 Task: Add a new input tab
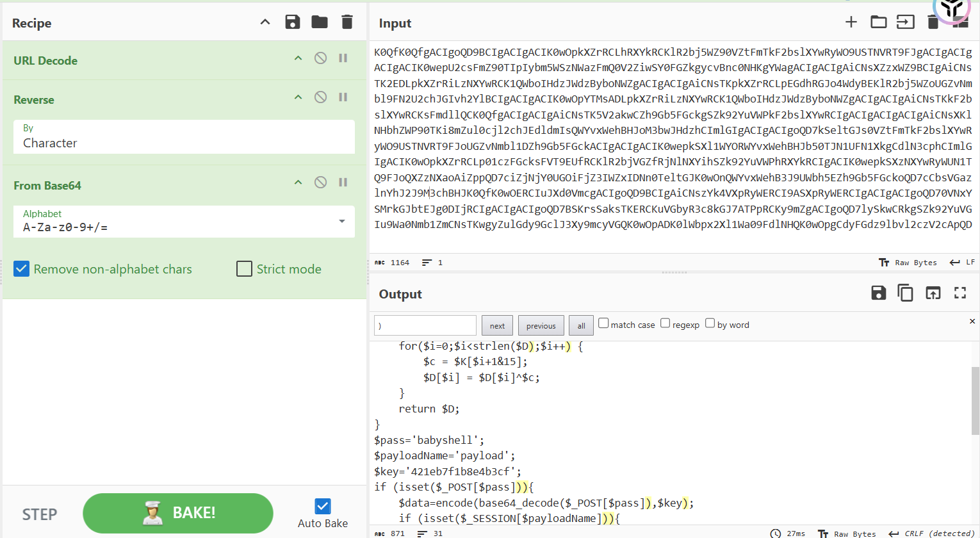coord(851,22)
